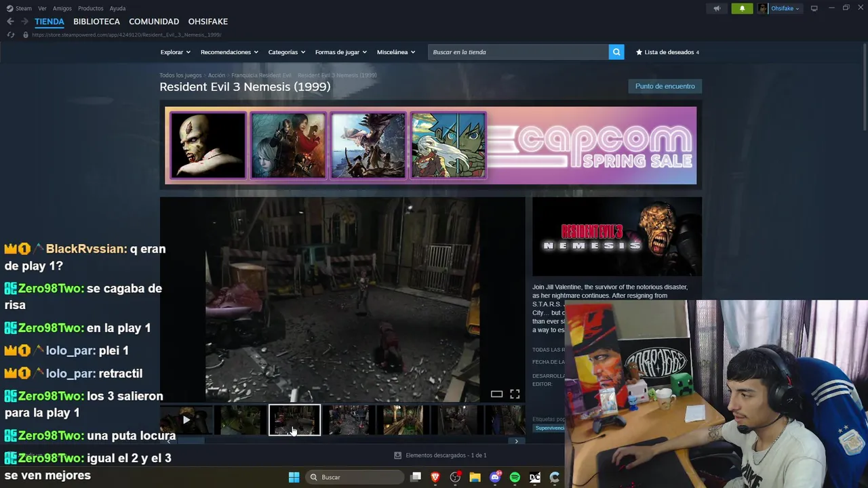Expand the Miscelánea dropdown
The width and height of the screenshot is (868, 488).
396,52
